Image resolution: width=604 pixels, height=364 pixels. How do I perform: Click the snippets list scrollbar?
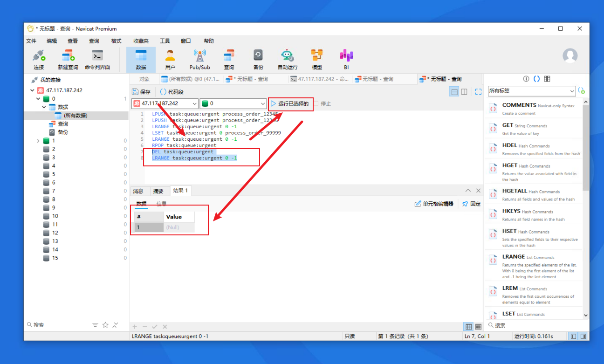pos(586,148)
